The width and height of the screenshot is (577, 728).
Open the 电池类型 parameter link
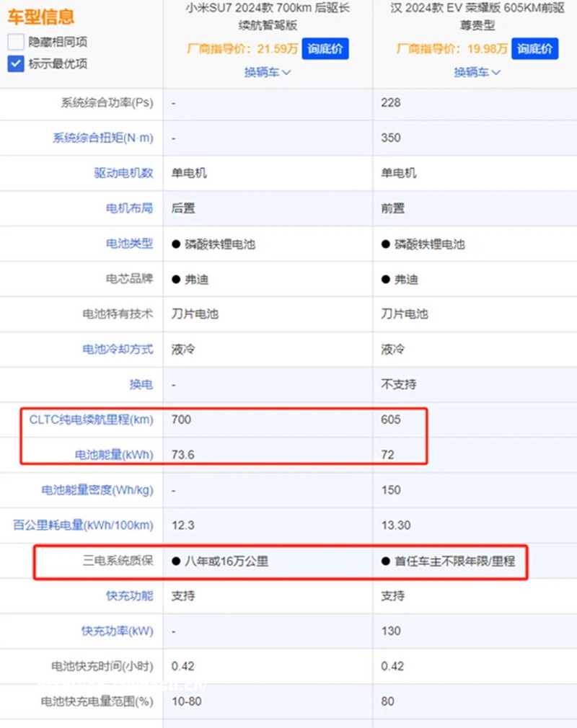point(129,244)
